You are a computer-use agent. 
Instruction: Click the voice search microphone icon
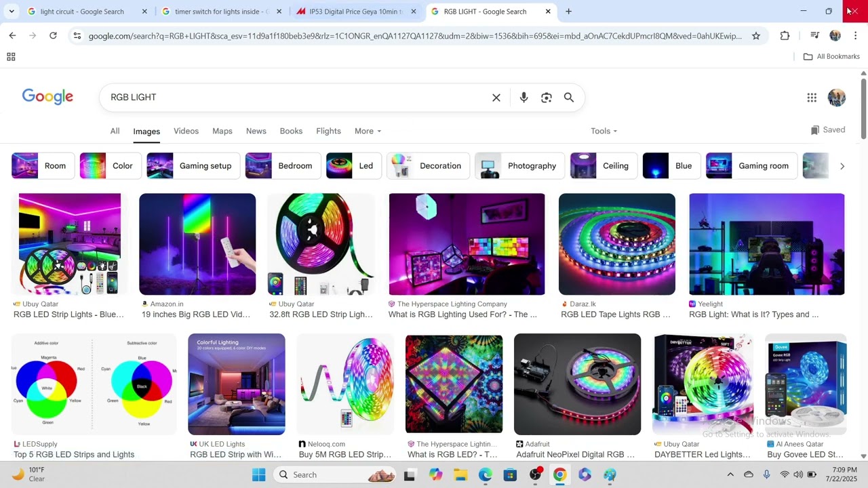pyautogui.click(x=524, y=98)
